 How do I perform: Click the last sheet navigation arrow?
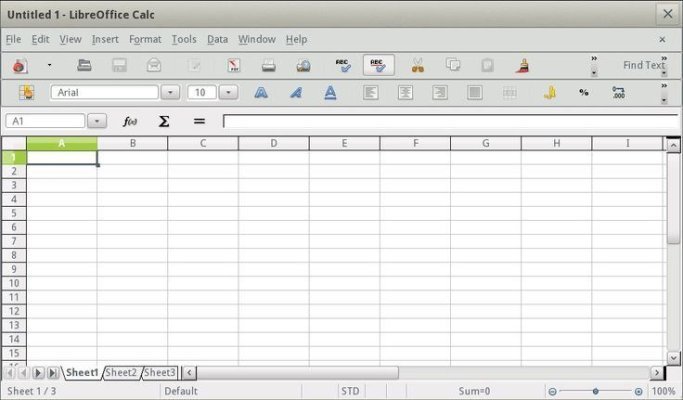pyautogui.click(x=53, y=373)
